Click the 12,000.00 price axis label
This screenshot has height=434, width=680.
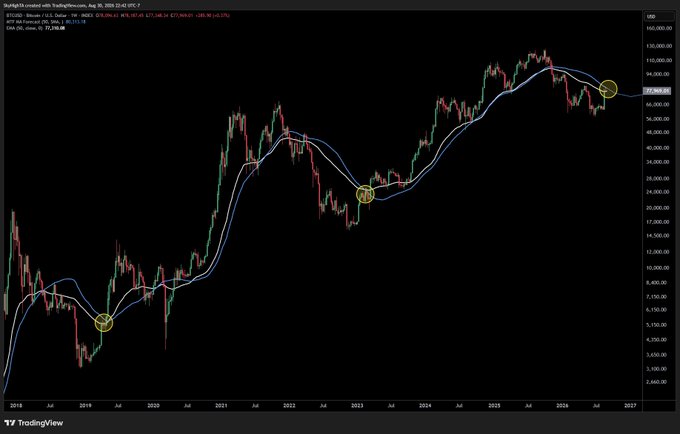[658, 252]
